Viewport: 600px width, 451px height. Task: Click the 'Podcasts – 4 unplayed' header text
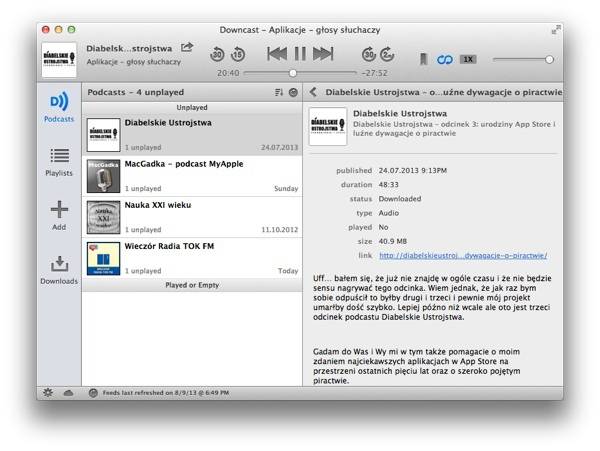point(135,92)
